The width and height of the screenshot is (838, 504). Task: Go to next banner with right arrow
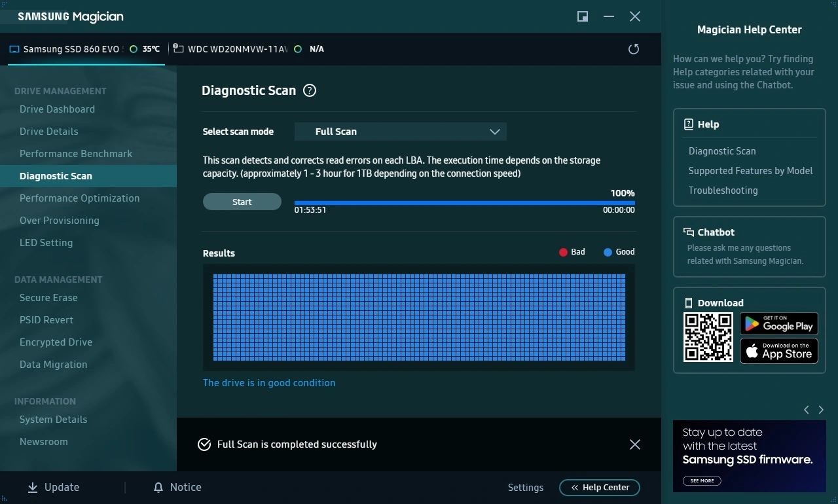[x=821, y=410]
